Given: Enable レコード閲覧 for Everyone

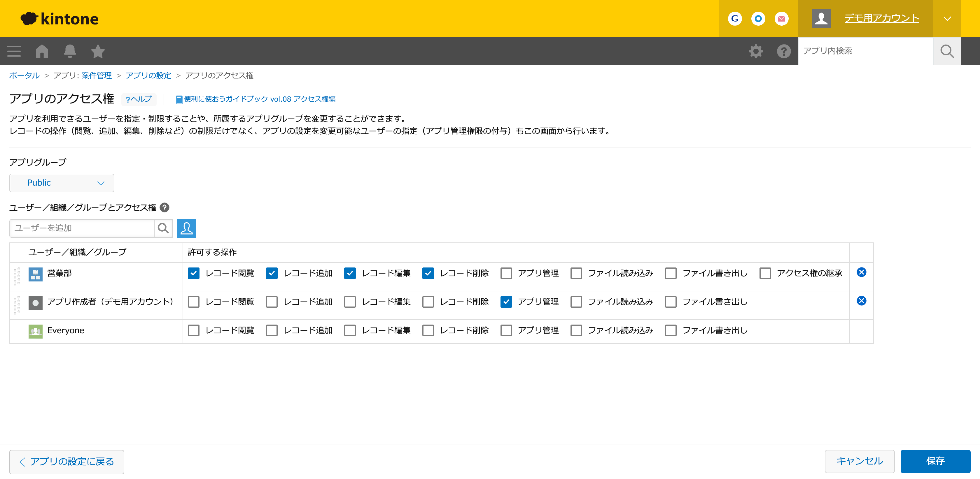Looking at the screenshot, I should point(194,330).
